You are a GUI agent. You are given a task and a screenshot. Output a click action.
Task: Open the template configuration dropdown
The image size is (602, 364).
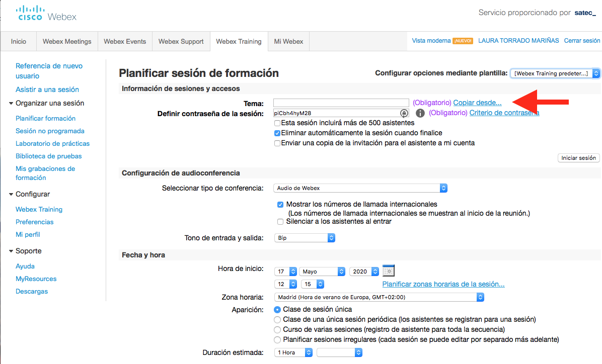(555, 73)
